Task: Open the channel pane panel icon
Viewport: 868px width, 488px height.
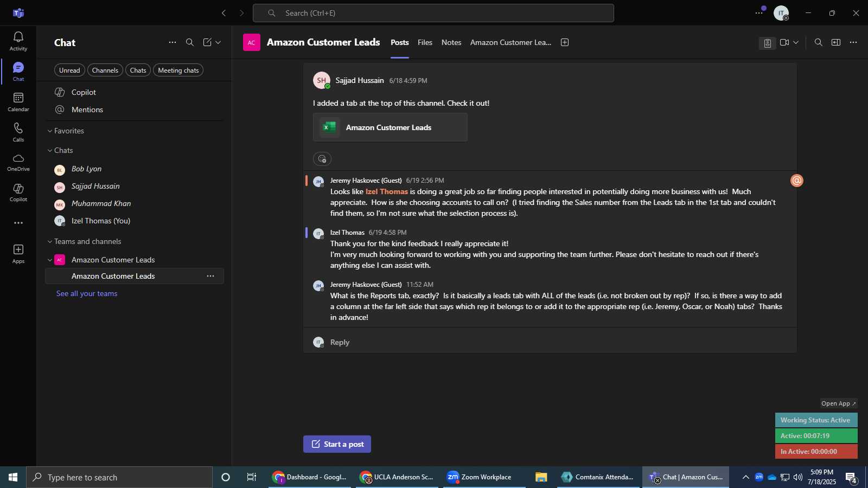Action: pos(836,42)
